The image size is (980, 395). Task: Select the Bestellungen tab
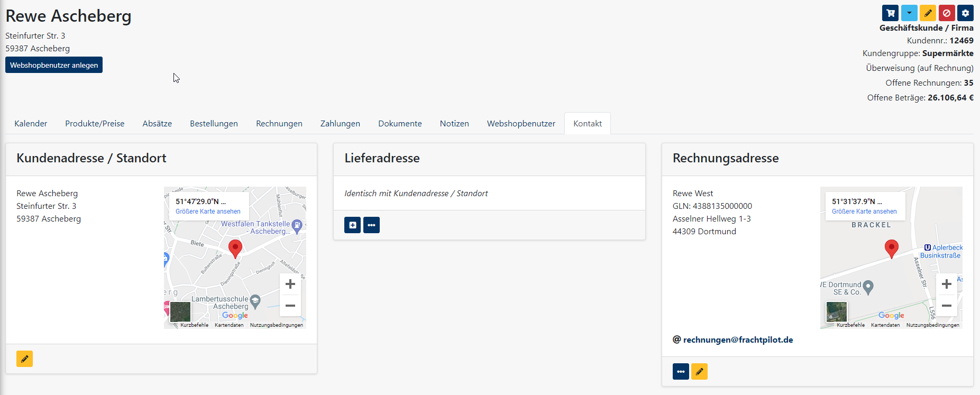214,123
